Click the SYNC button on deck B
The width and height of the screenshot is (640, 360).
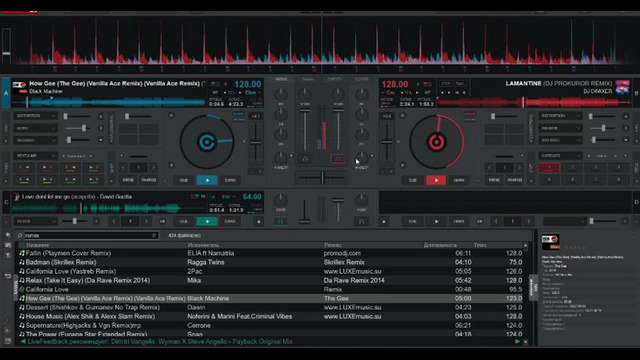tap(459, 180)
